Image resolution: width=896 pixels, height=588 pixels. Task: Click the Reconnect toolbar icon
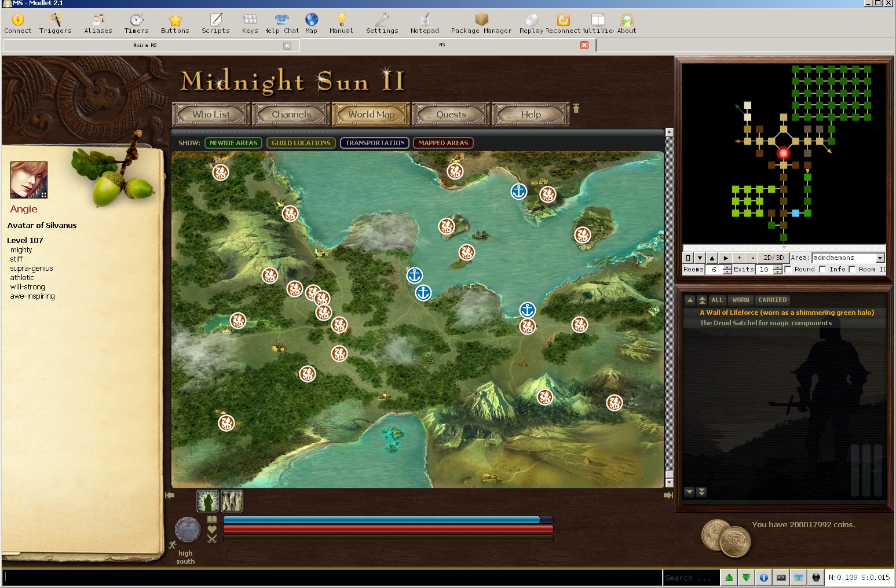(563, 24)
